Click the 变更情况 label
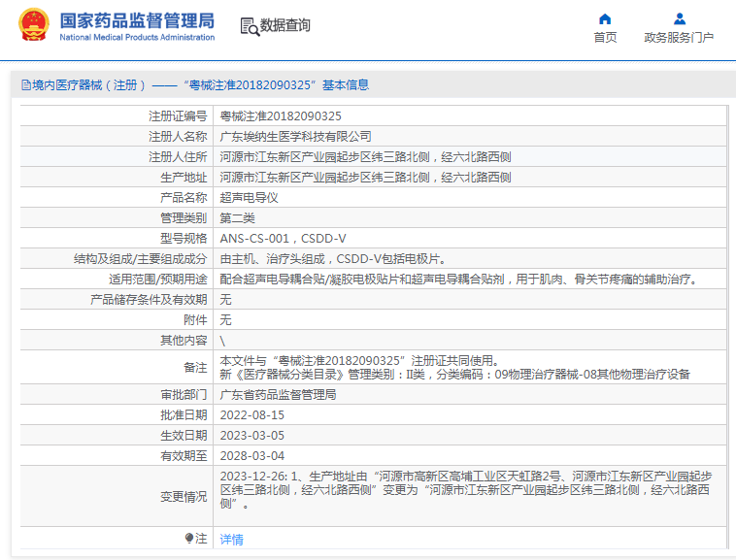The height and width of the screenshot is (560, 736). [x=184, y=496]
